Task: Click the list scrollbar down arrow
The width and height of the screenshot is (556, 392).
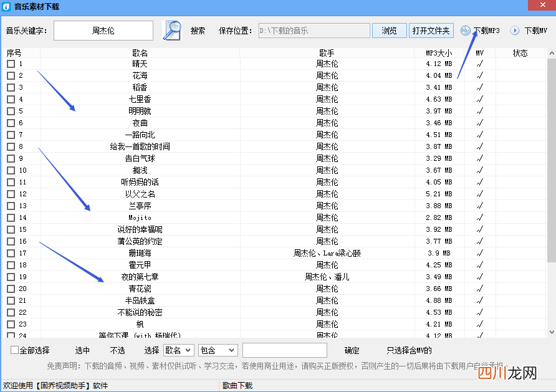Action: pos(552,332)
